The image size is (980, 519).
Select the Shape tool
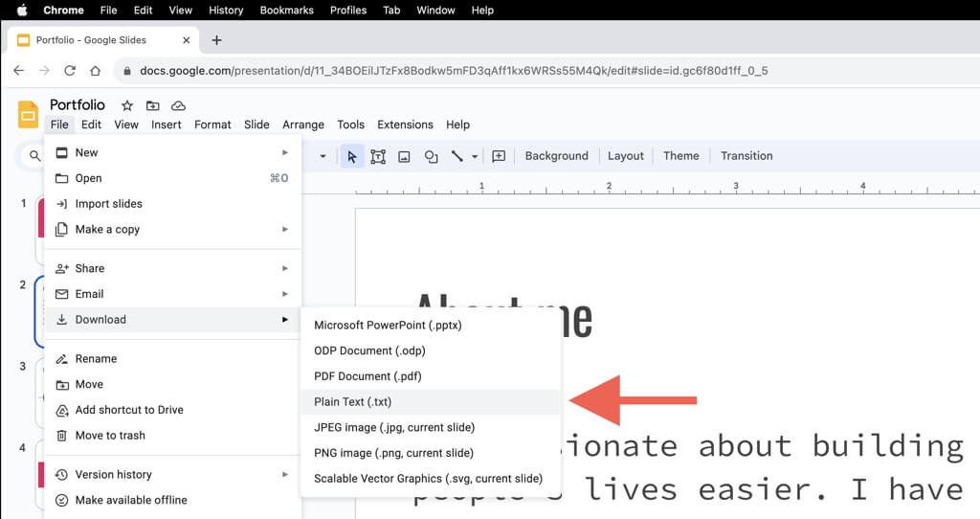pos(431,156)
